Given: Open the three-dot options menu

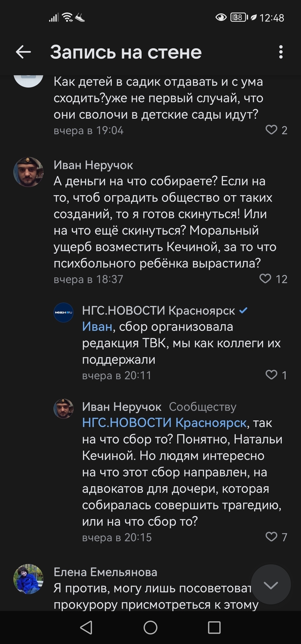Looking at the screenshot, I should pyautogui.click(x=281, y=52).
